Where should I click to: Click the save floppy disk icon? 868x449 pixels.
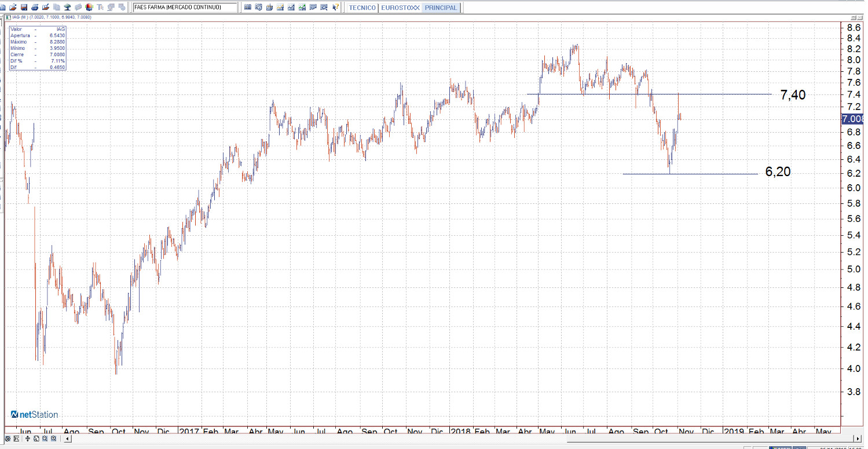[x=24, y=8]
